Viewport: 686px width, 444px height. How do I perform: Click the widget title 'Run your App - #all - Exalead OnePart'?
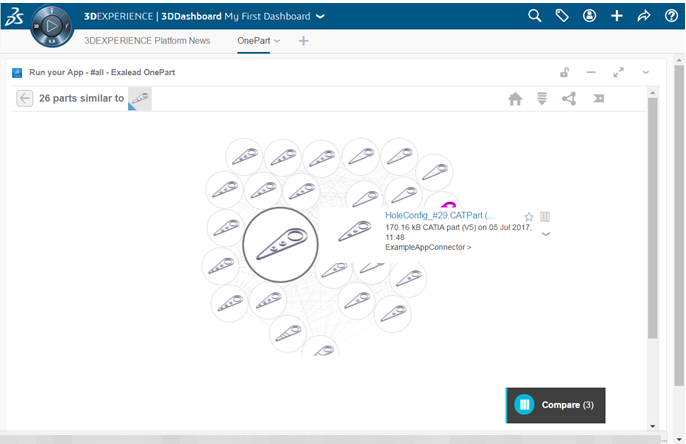point(102,73)
